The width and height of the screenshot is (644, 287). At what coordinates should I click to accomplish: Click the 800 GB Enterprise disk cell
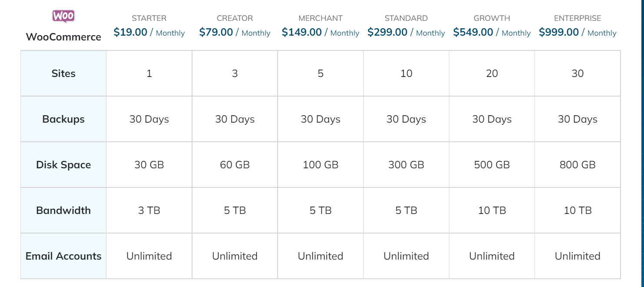point(578,165)
